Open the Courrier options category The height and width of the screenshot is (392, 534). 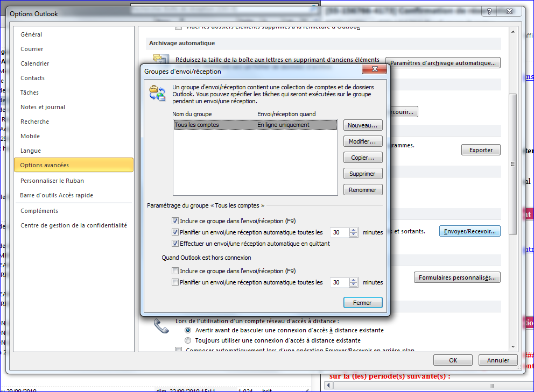[74, 49]
